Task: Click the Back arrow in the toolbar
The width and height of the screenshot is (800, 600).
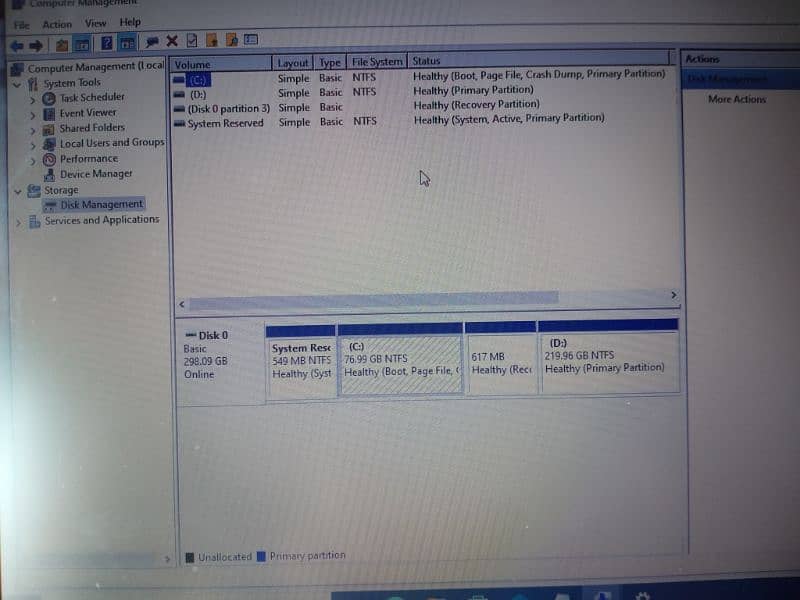Action: click(16, 44)
